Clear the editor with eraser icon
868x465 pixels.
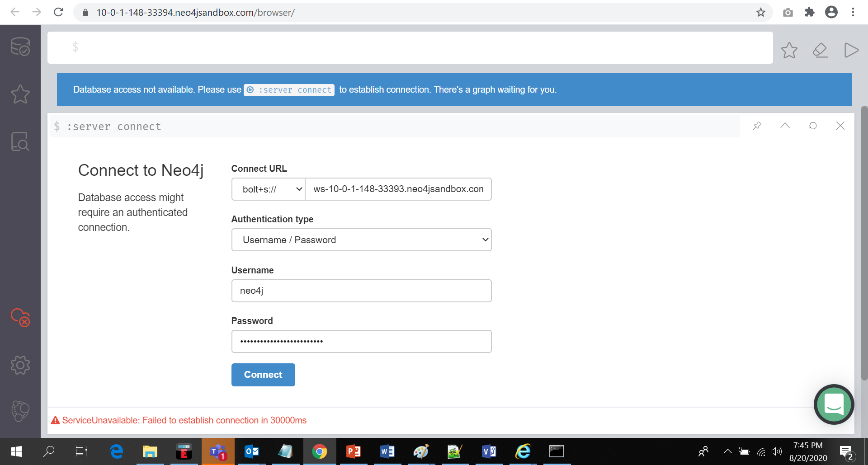click(820, 50)
